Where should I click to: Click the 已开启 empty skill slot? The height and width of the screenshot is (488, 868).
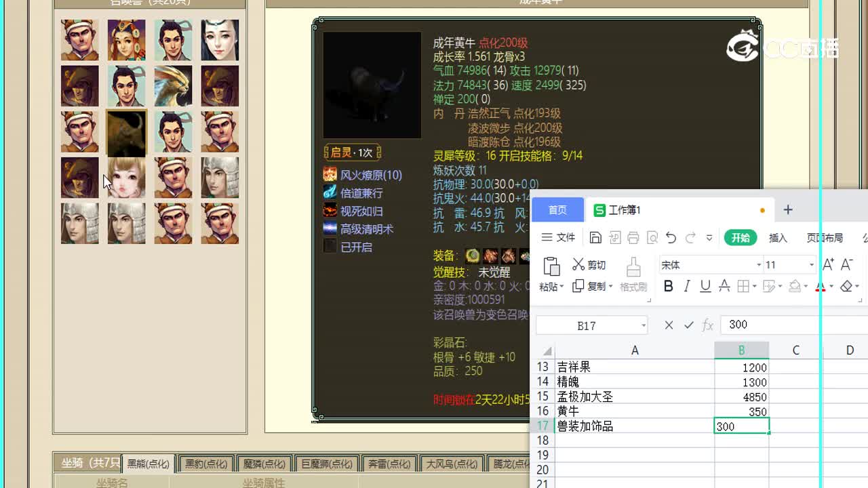330,247
